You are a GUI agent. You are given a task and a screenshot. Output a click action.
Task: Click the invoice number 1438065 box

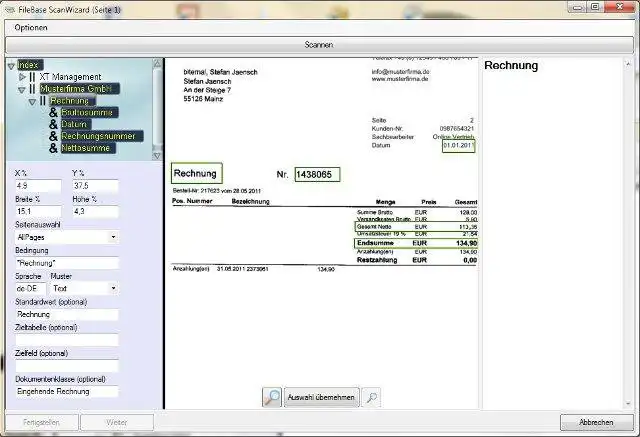(317, 175)
